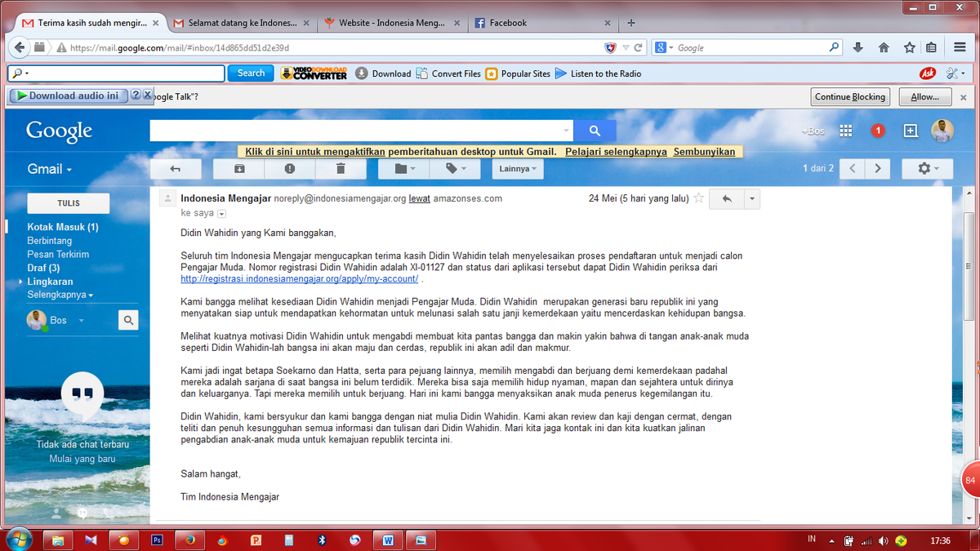Open the registrasi.indonesiamengajar.org account link
980x551 pixels.
point(299,279)
